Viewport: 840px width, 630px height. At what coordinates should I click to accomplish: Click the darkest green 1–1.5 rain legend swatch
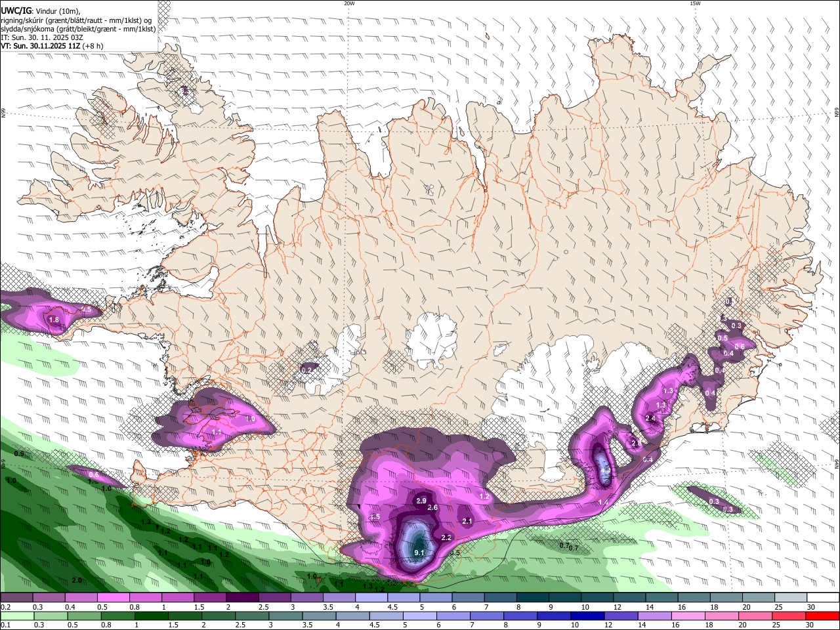(152, 616)
